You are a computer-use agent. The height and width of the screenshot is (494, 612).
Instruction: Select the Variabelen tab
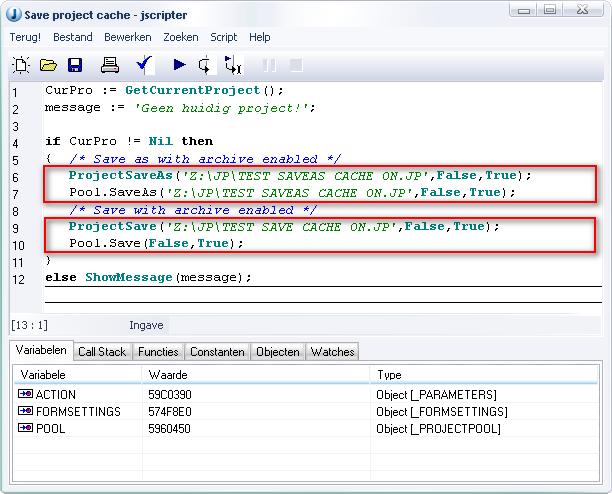point(41,350)
